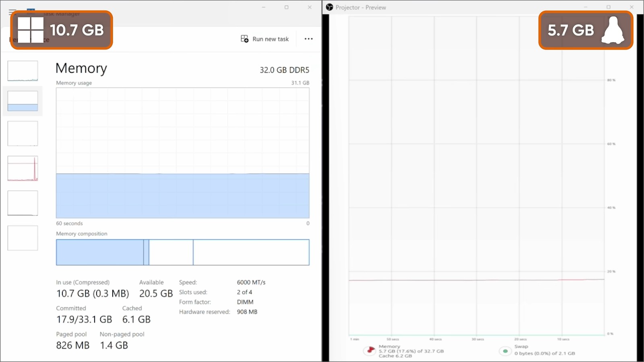Viewport: 644px width, 362px height.
Task: Click the red Memory pie chart icon
Action: point(370,350)
